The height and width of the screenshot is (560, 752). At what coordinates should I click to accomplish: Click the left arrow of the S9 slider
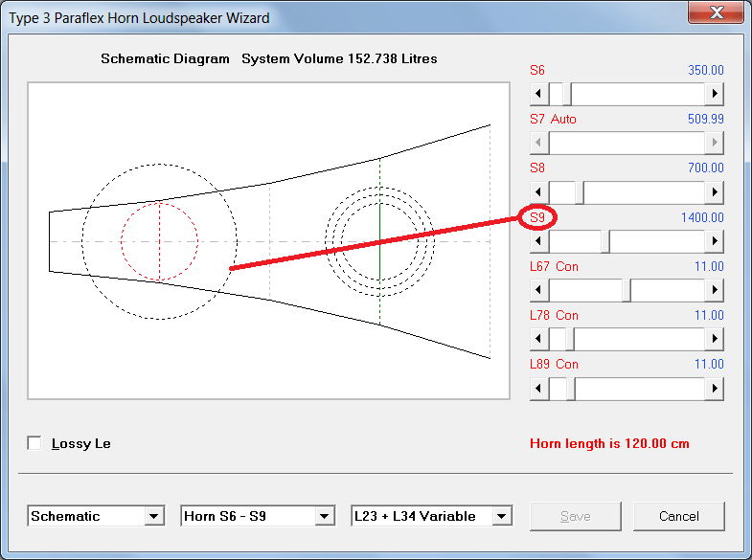539,241
